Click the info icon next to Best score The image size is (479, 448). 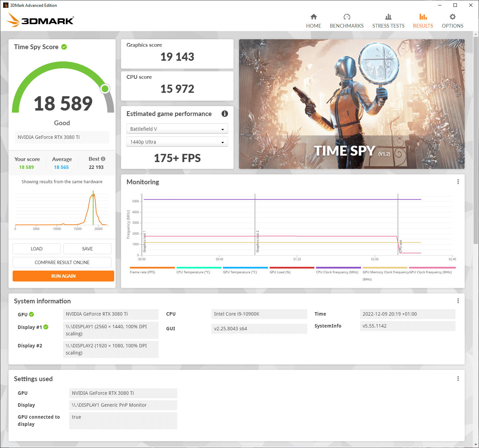[x=103, y=159]
